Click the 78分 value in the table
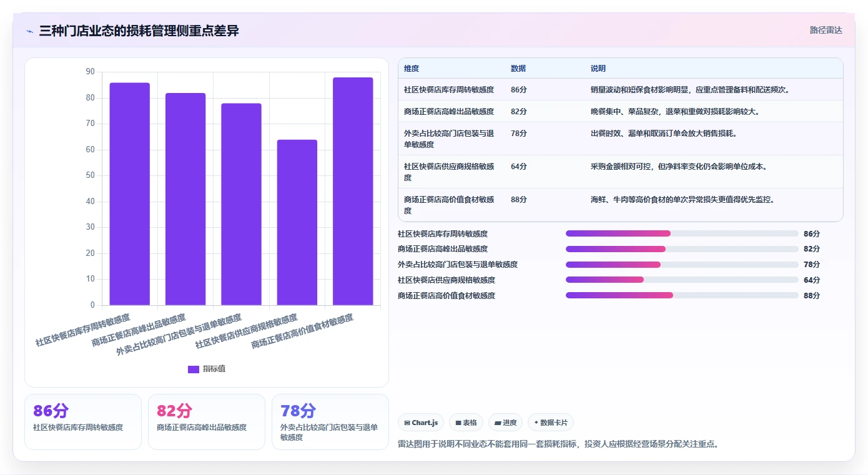Viewport: 868px width, 475px height. coord(519,133)
